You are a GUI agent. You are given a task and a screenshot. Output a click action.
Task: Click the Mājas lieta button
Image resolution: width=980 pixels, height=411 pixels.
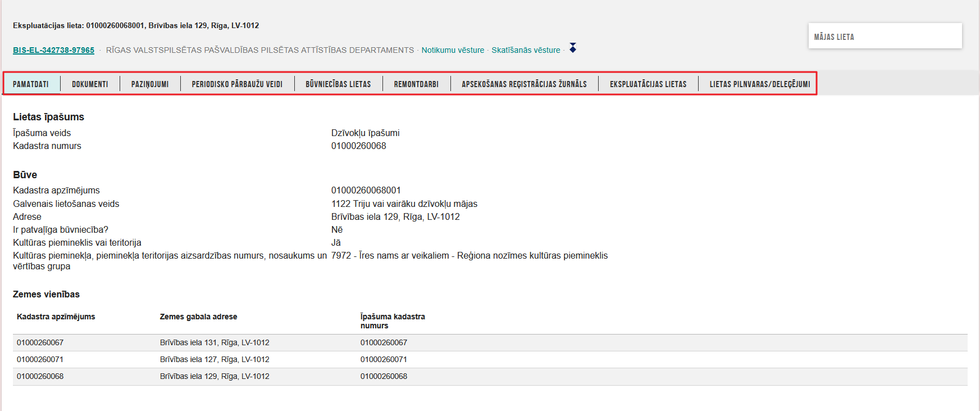coord(885,36)
